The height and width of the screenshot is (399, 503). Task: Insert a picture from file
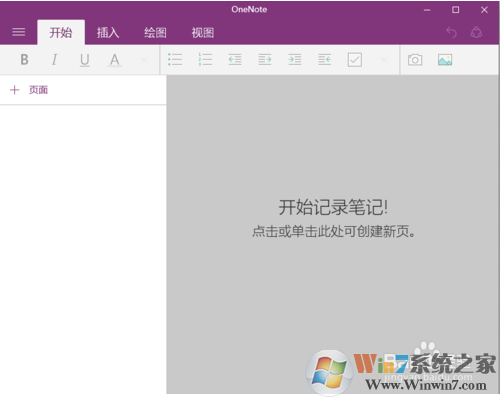click(x=445, y=60)
